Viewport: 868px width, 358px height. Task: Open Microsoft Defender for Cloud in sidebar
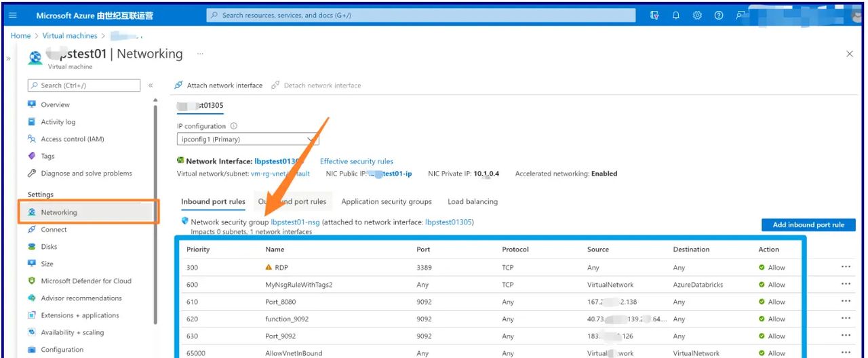tap(85, 281)
